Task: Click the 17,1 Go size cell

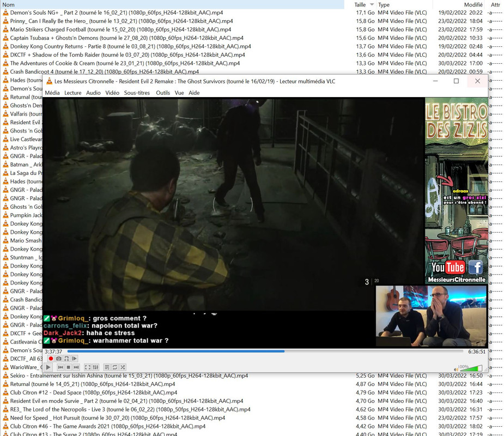Action: (x=365, y=13)
